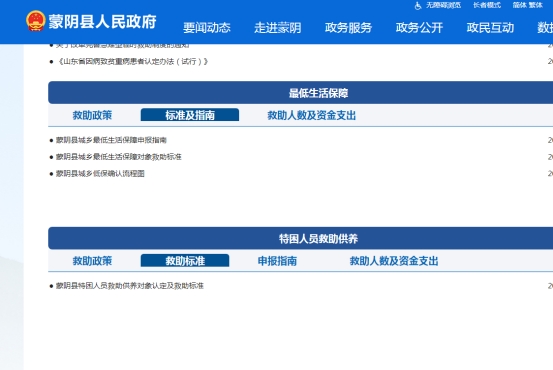Click the 最低生活保障 section header
553x370 pixels.
point(318,93)
